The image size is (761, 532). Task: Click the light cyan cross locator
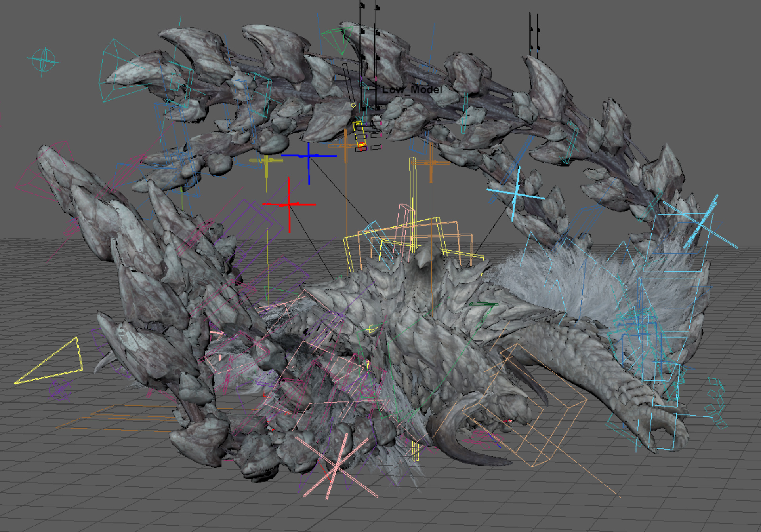515,194
